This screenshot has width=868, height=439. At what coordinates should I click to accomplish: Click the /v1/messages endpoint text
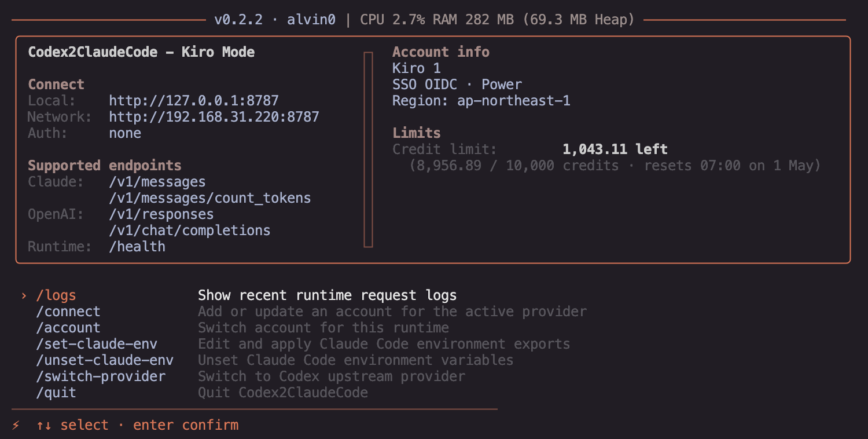157,182
